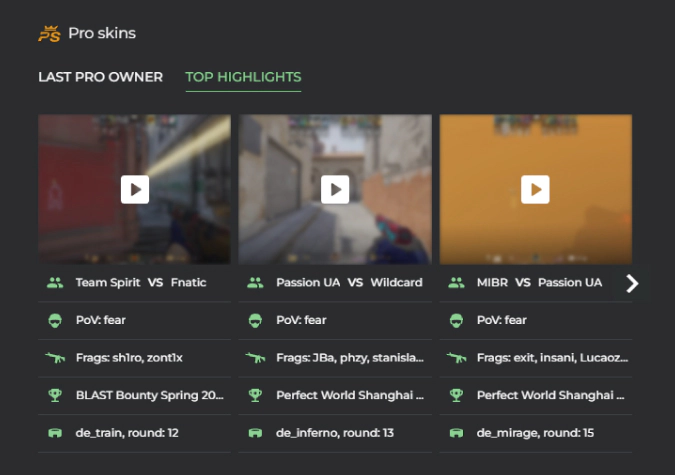The image size is (675, 475).
Task: Click Perfect World Shanghai in the de_inferno card
Action: tap(350, 395)
